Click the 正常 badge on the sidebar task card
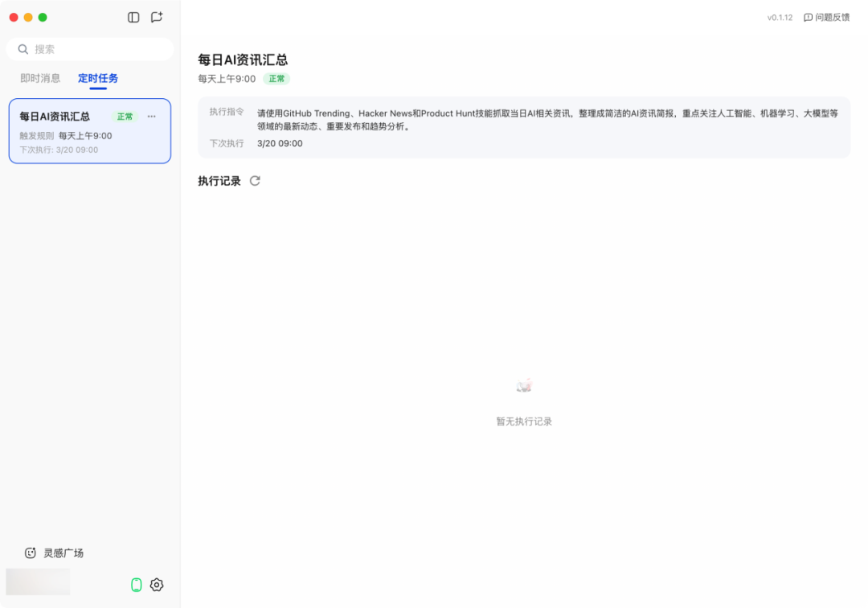 125,117
